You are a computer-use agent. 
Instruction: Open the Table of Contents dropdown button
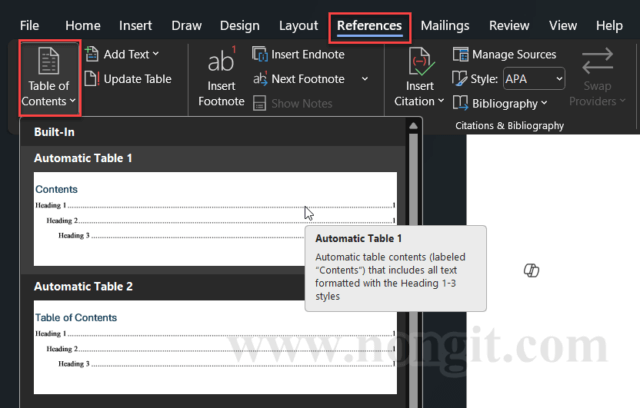[49, 78]
